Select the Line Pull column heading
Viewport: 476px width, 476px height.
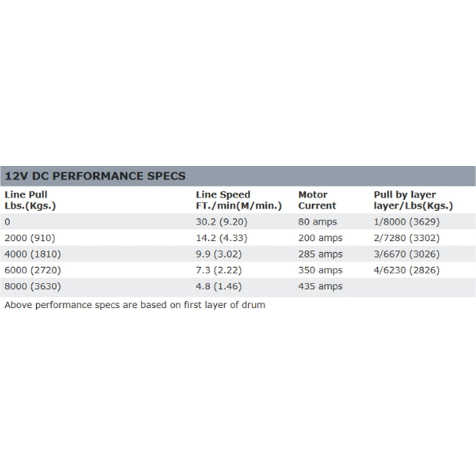coord(30,200)
